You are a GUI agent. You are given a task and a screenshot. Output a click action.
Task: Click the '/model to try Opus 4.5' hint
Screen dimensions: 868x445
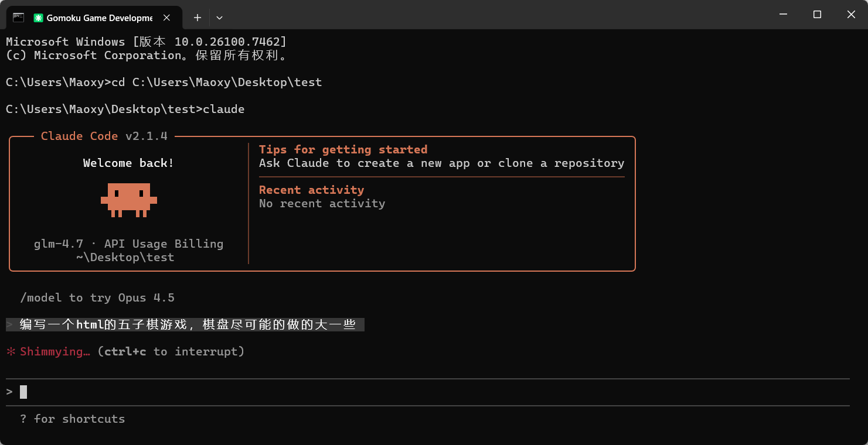(97, 297)
